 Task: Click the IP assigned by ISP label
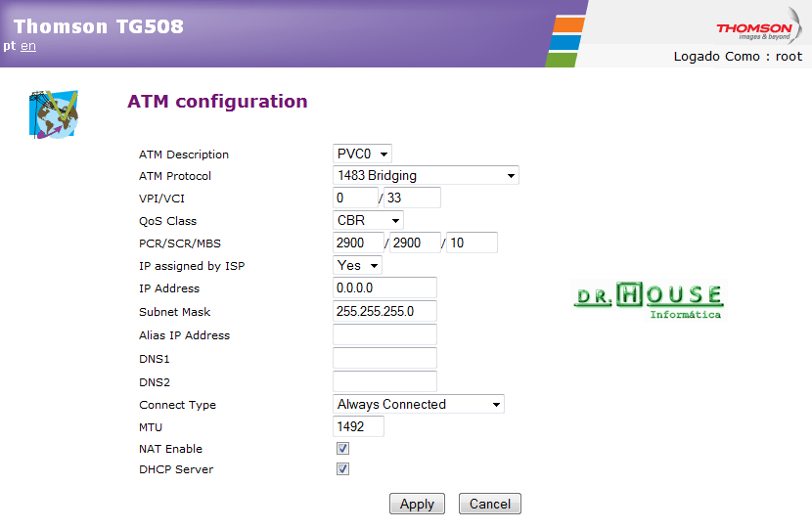[192, 267]
